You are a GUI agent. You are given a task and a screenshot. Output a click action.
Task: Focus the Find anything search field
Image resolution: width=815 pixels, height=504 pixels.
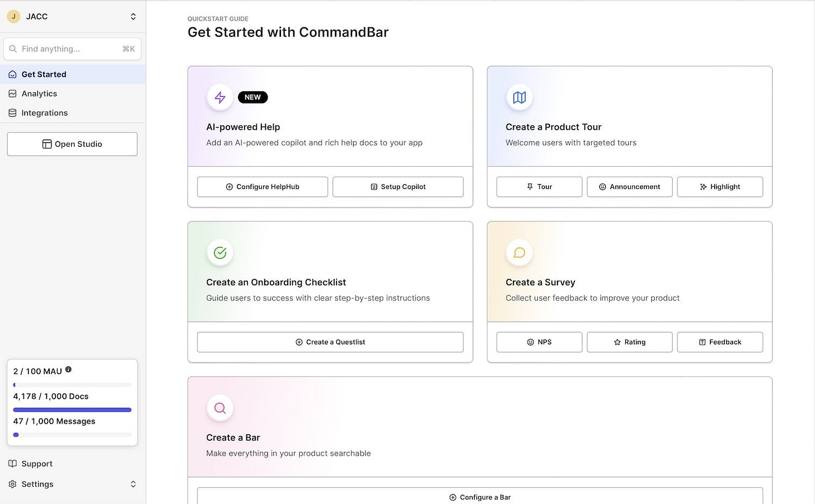tap(72, 49)
